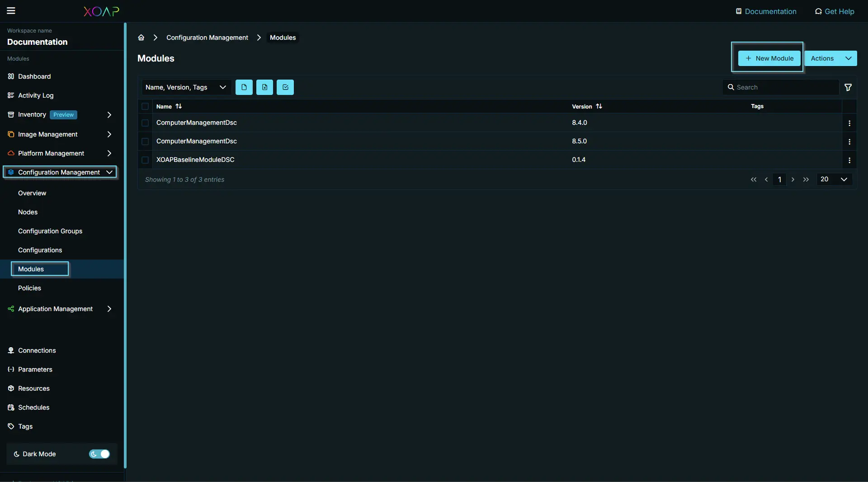Open the Dashboard from the sidebar
This screenshot has height=482, width=868.
(x=34, y=76)
